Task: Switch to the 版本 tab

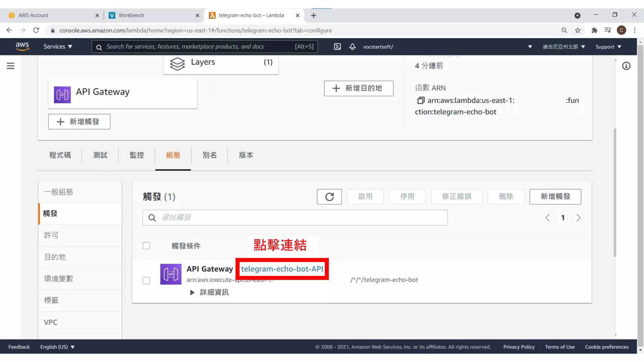Action: 246,155
